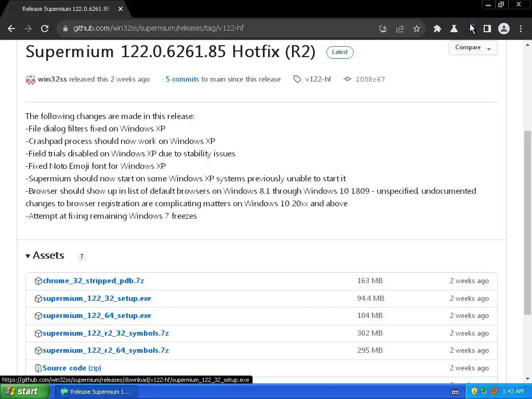Download supermium_122_64_setup.exe
Image resolution: width=532 pixels, height=399 pixels.
[x=97, y=316]
